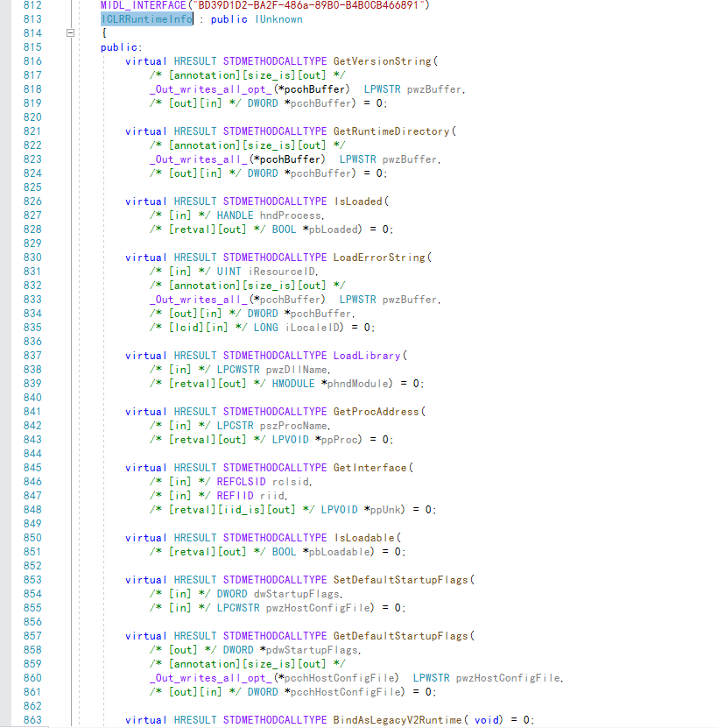Click the pbLoaded parameter name

coord(334,230)
